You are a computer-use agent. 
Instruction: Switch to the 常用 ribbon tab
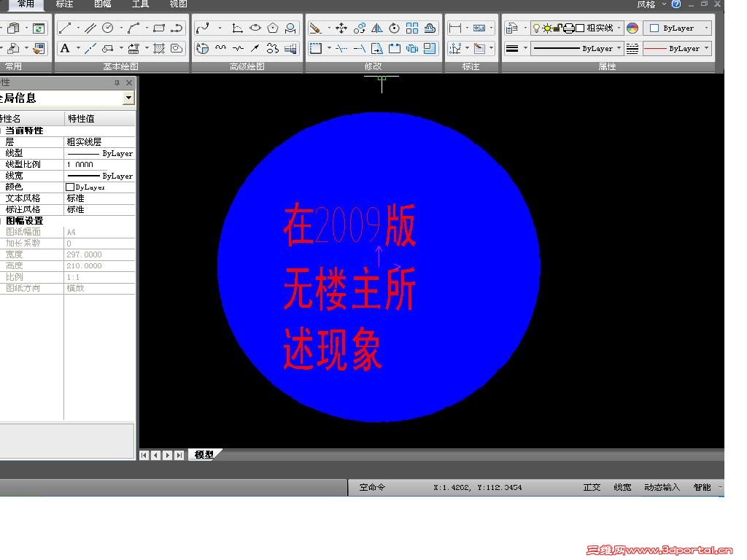tap(26, 4)
